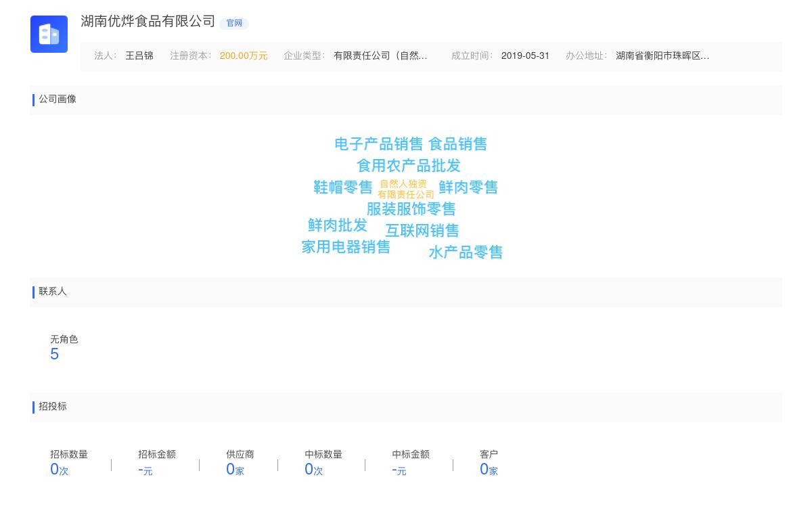Click word cloud tag 家用电器销售
The image size is (812, 509).
346,247
